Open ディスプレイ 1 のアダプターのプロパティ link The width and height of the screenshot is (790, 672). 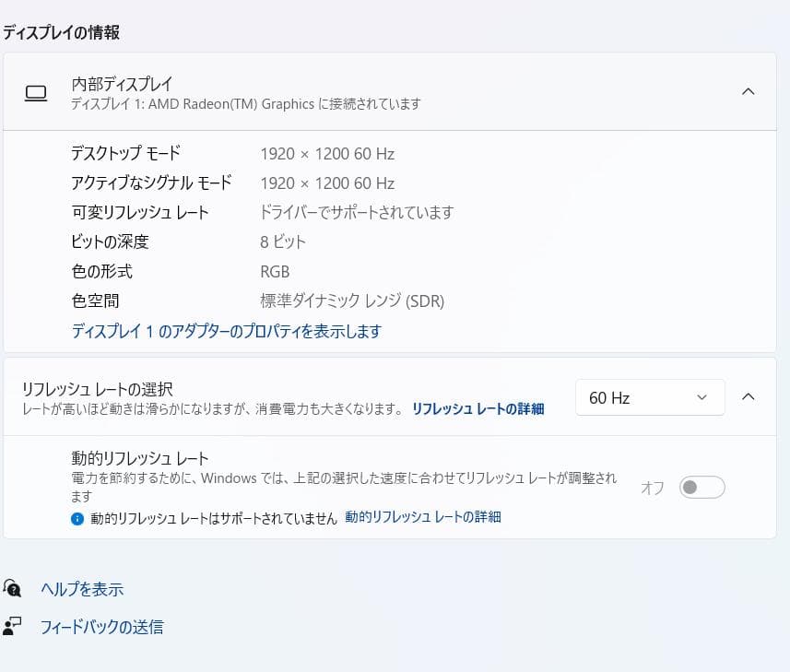pyautogui.click(x=226, y=331)
